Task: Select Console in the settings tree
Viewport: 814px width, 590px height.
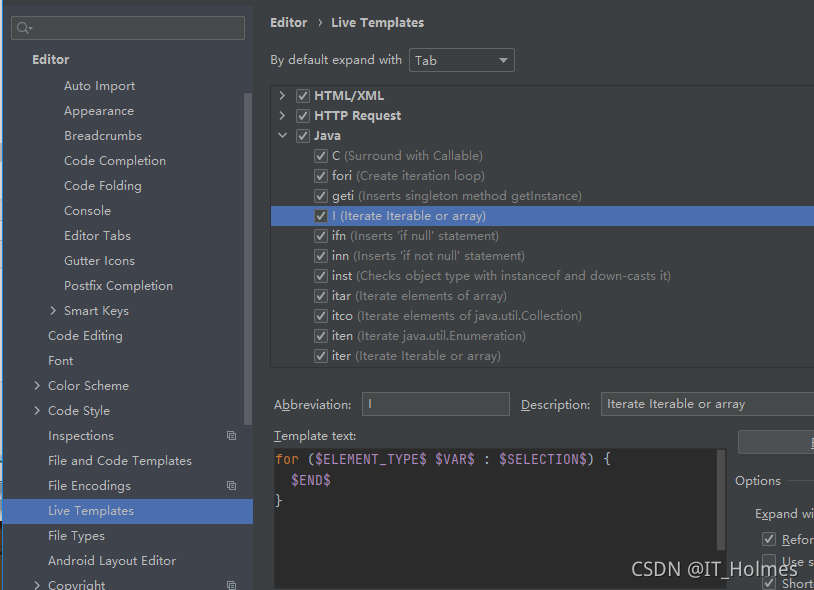Action: click(87, 211)
